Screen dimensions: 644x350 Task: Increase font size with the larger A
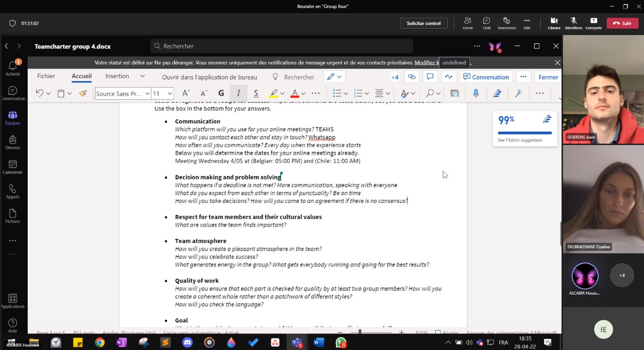186,93
